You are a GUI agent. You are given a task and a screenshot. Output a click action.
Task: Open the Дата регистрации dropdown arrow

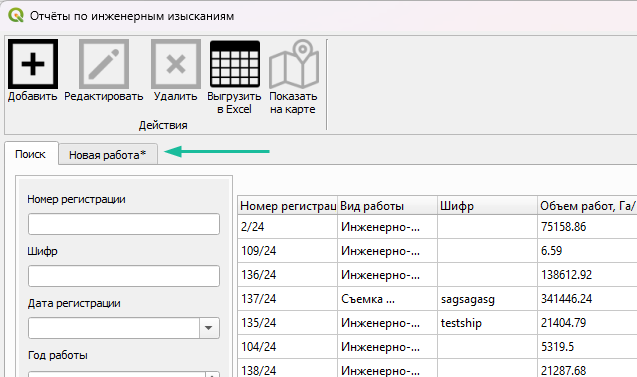pos(209,328)
